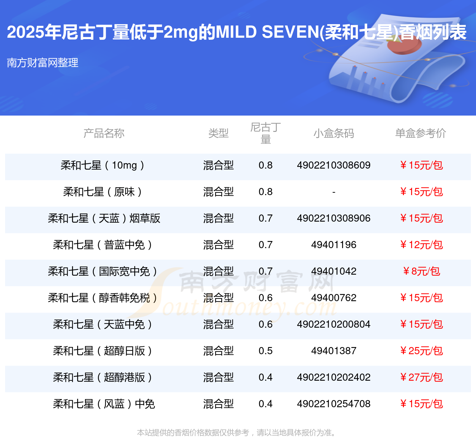Click the price in the 醇香韩免税 row
Screen dimensions: 476x448
tap(421, 298)
